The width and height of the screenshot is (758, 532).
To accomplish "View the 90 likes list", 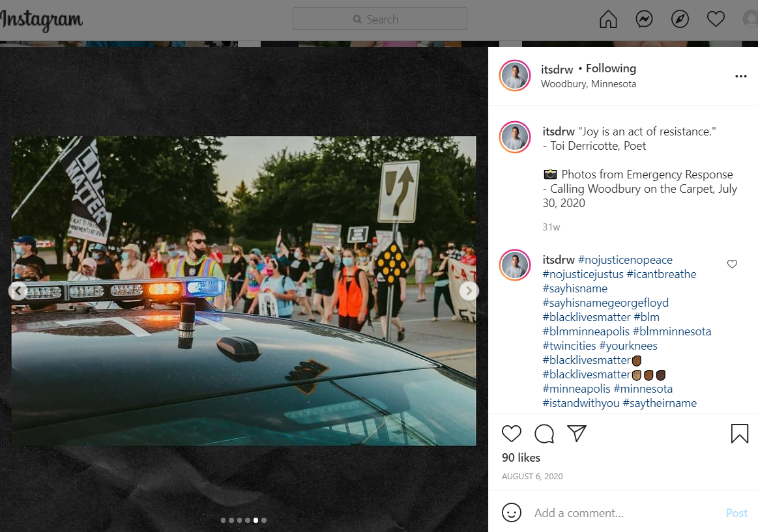I will click(x=521, y=458).
